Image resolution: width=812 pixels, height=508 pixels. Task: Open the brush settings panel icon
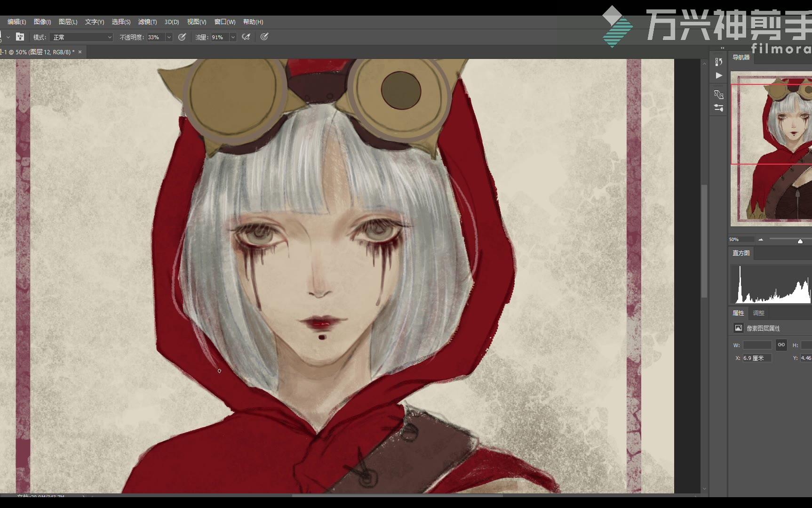pos(20,37)
